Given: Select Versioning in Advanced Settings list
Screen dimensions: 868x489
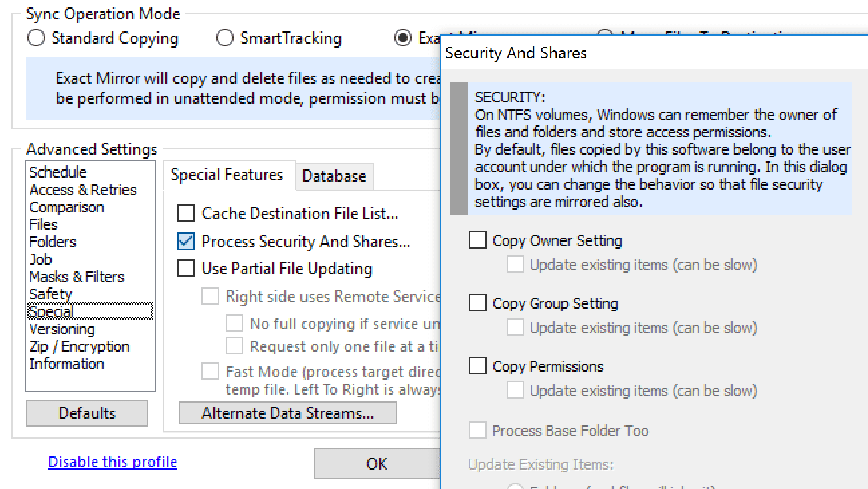Looking at the screenshot, I should click(62, 329).
